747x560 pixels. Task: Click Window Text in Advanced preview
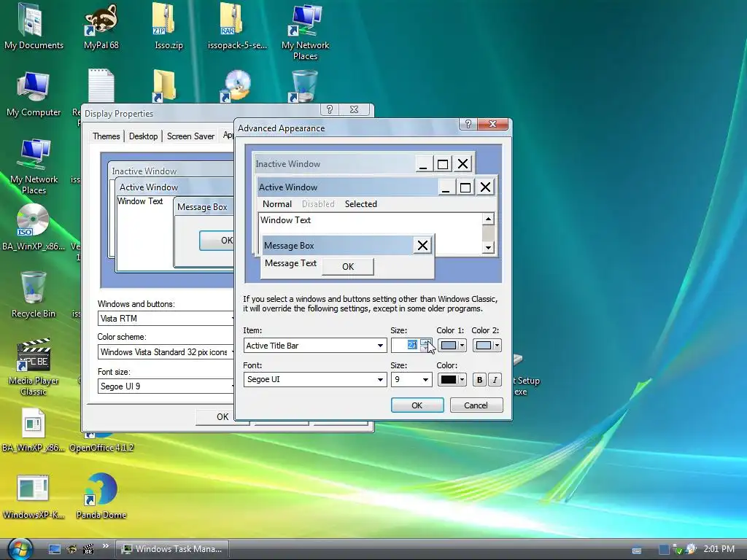285,220
